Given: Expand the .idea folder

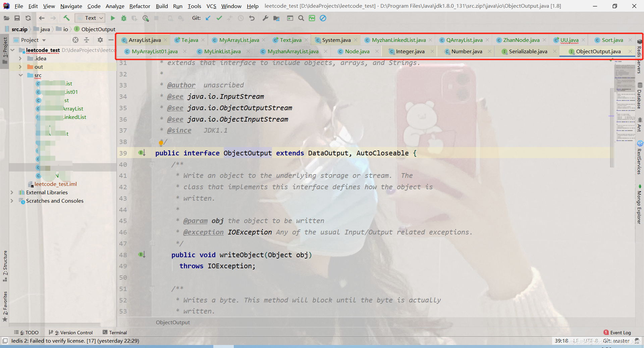Looking at the screenshot, I should [x=20, y=58].
